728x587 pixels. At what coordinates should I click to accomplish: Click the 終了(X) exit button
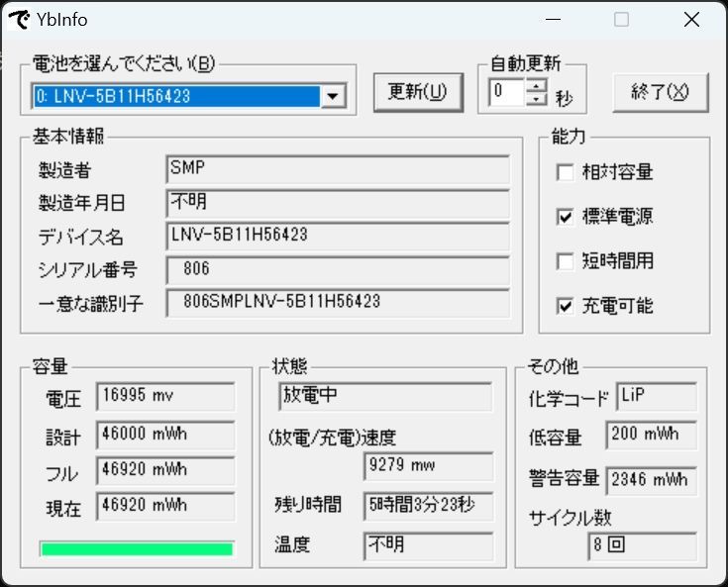pos(660,92)
